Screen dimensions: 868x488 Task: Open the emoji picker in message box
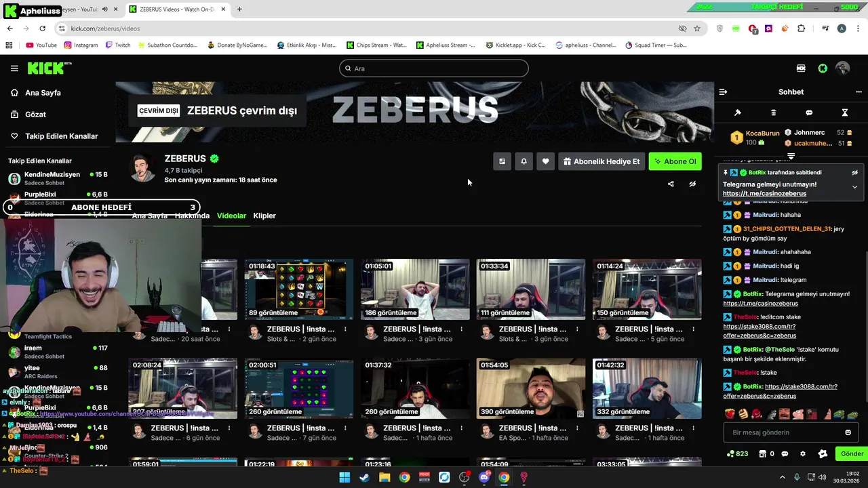point(848,432)
